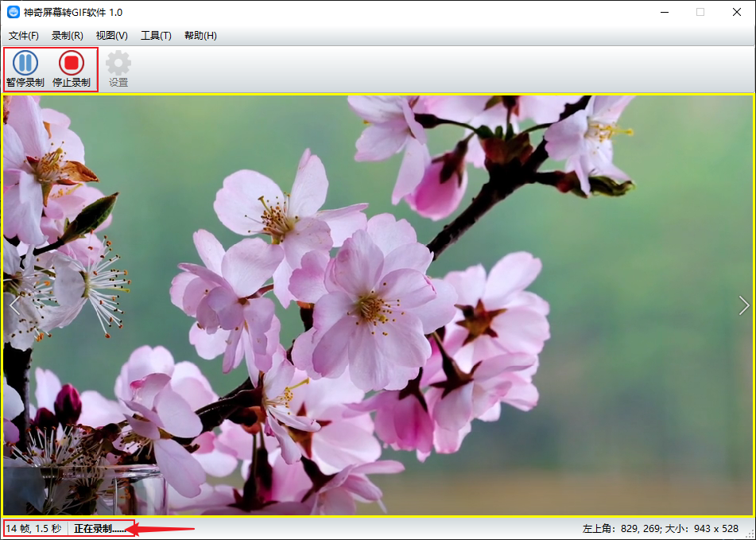Go to previous image with left chevron
The height and width of the screenshot is (540, 756).
tap(14, 305)
